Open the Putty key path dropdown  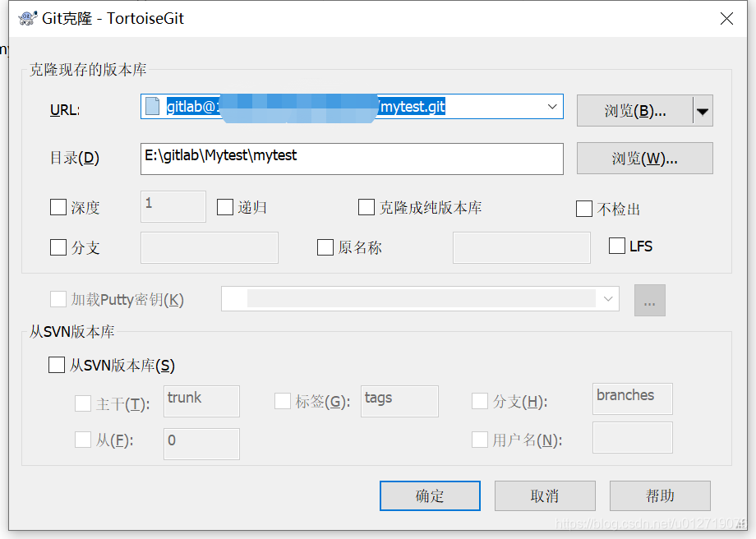608,299
